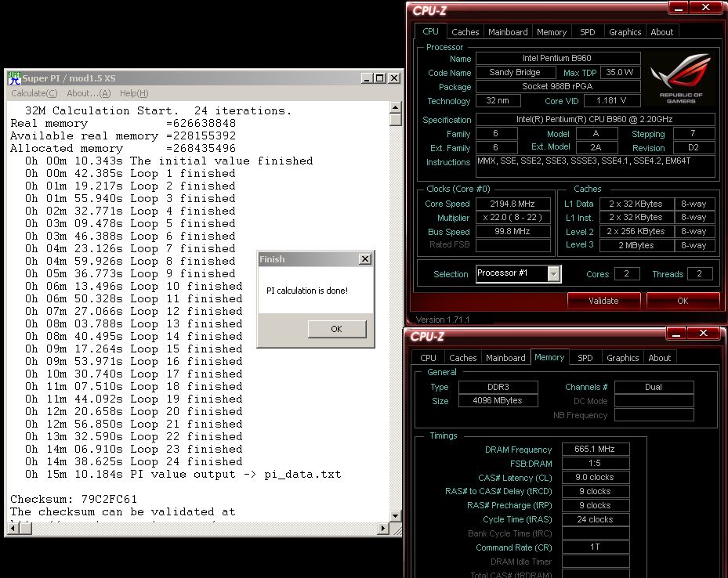
Task: Click Super PI horizontal scroll left arrow
Action: point(13,529)
